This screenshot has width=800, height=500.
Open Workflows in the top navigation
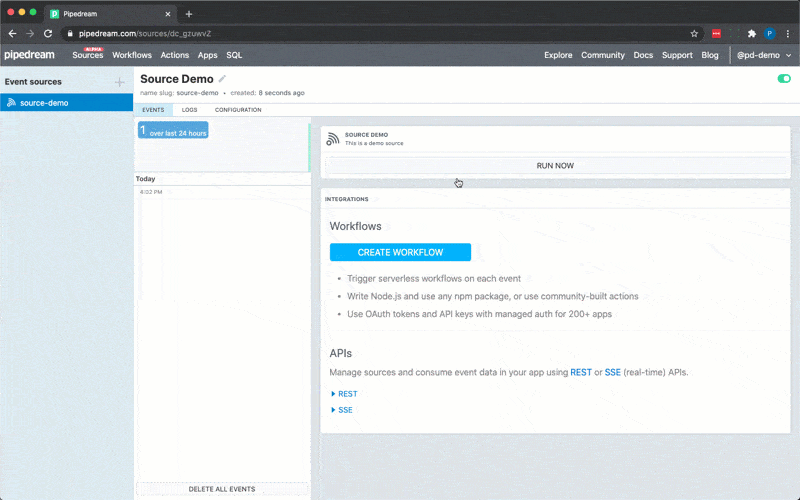(x=131, y=55)
